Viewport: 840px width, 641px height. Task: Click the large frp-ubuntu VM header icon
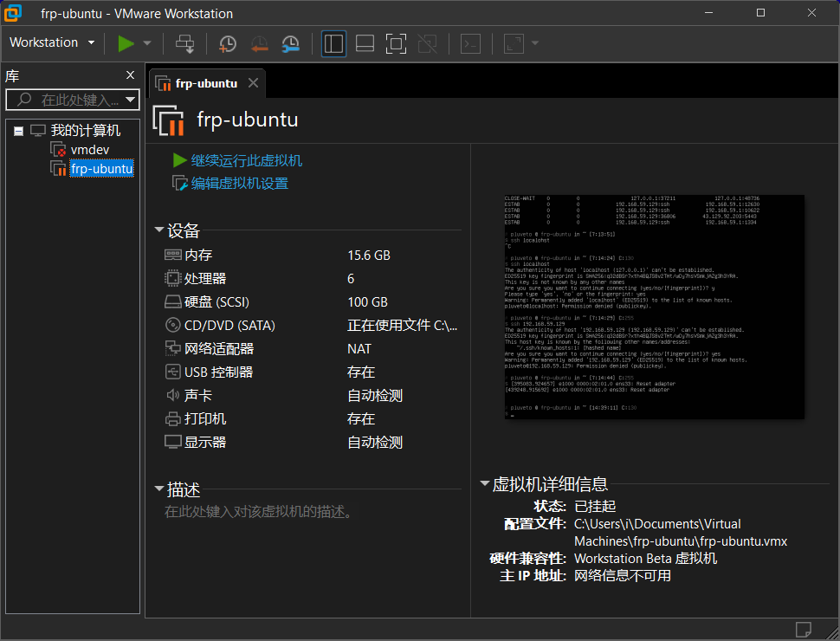point(169,120)
